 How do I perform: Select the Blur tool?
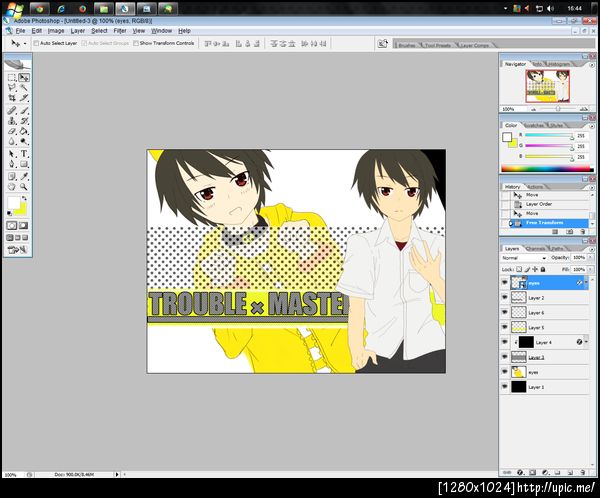[x=12, y=142]
